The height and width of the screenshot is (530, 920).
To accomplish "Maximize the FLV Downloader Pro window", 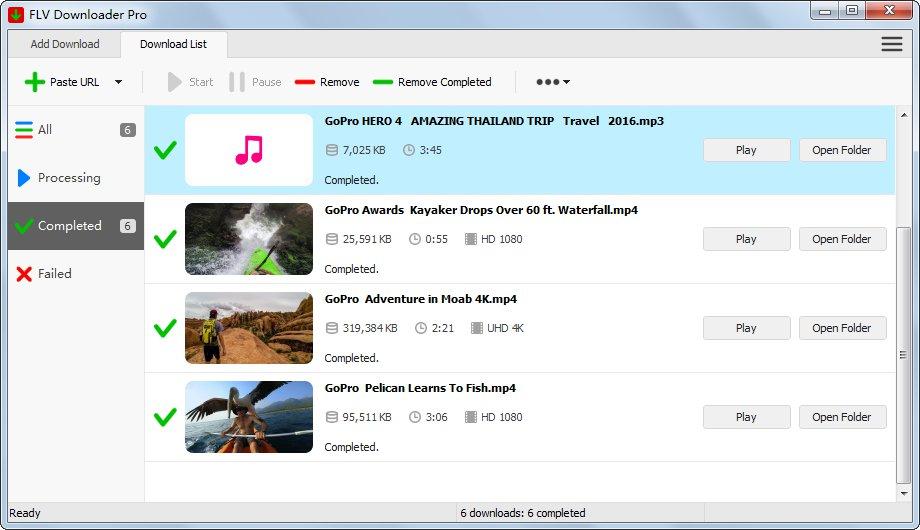I will tap(852, 11).
